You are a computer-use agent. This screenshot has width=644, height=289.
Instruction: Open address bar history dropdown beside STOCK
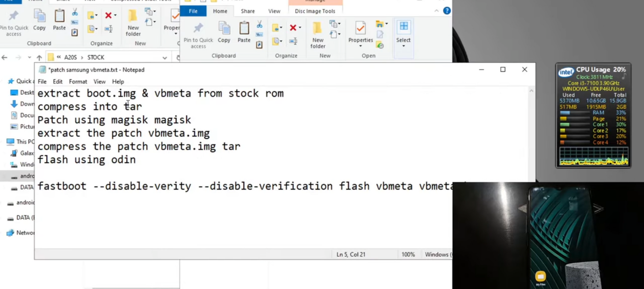(165, 58)
